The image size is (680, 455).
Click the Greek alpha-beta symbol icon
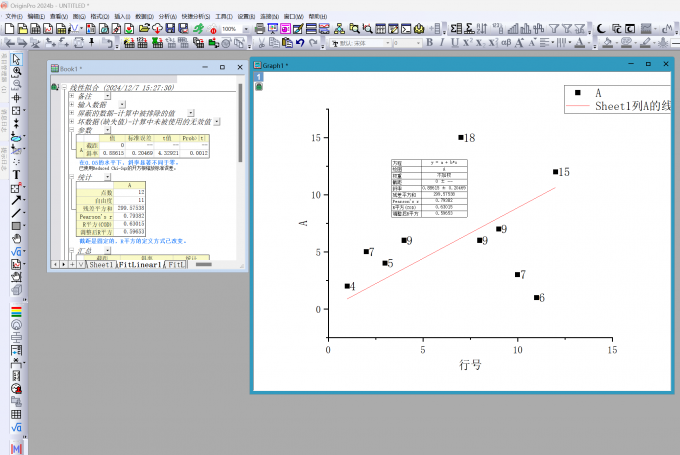(x=506, y=43)
